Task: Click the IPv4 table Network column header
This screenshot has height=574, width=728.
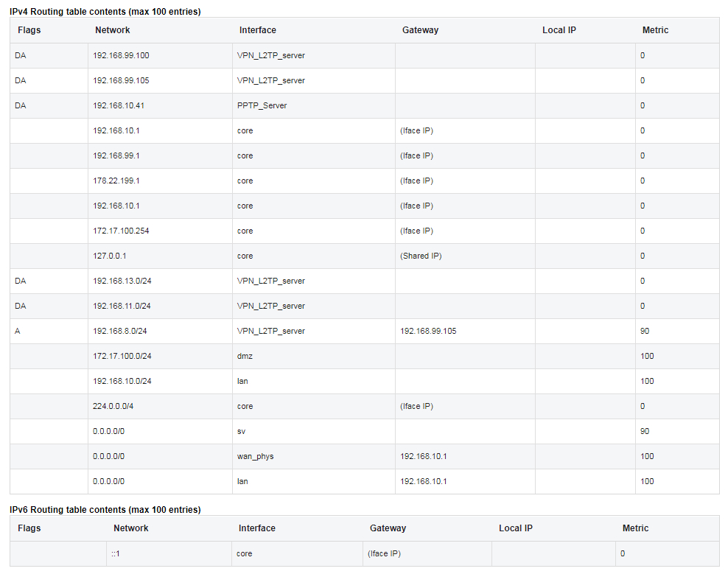Action: pos(113,30)
